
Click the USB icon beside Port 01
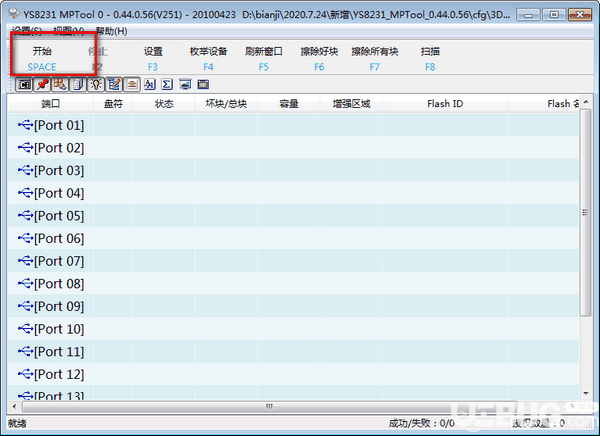[26, 124]
